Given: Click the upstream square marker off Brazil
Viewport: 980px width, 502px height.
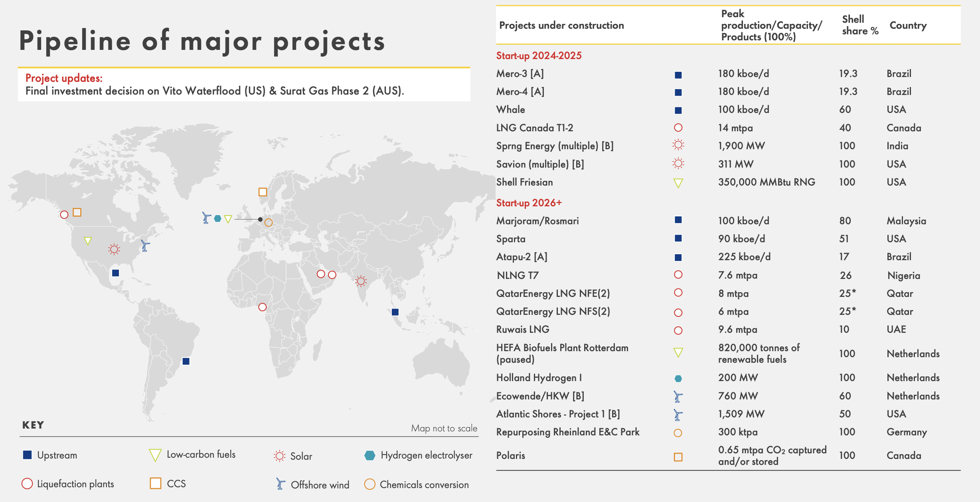Looking at the screenshot, I should [x=186, y=361].
